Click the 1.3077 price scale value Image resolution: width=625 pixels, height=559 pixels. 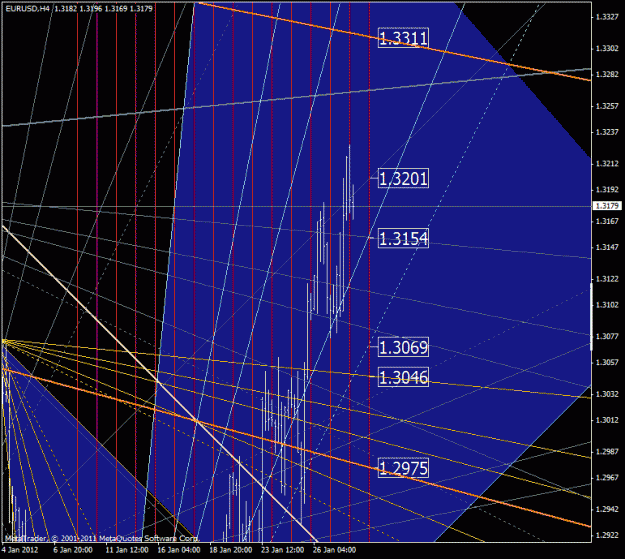coord(607,336)
